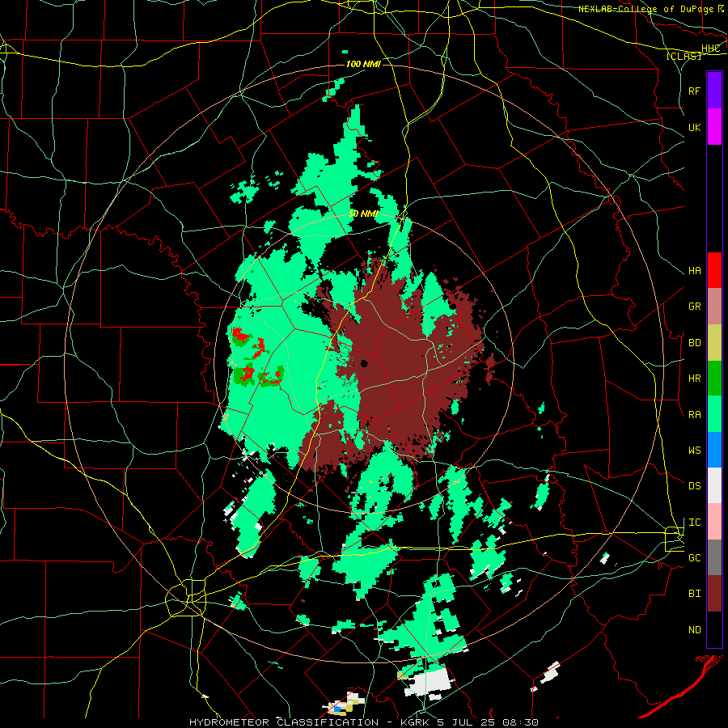
Task: Click the HR dark green legend swatch
Action: 714,378
